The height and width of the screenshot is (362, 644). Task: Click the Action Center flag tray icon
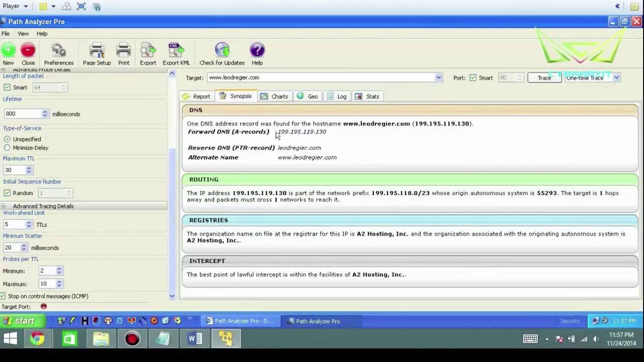point(559,339)
